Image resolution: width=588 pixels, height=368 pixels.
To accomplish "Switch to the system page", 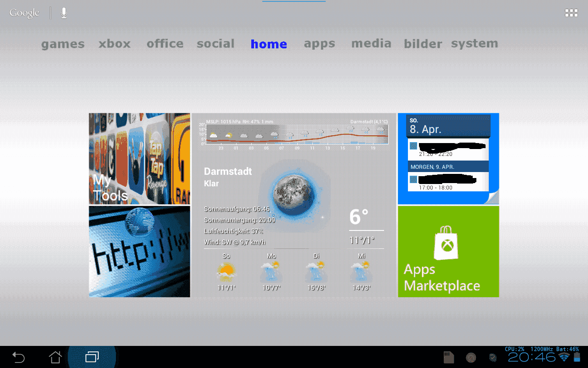I will click(475, 44).
